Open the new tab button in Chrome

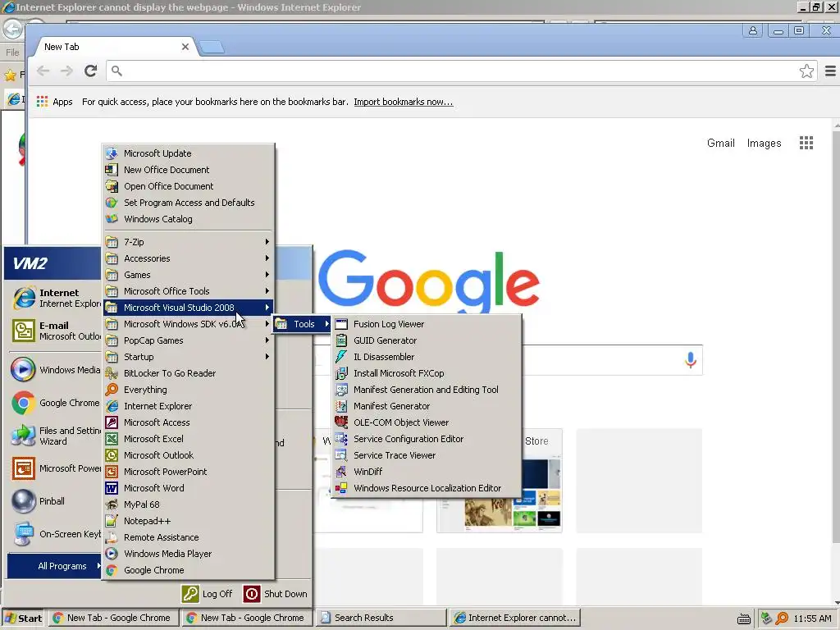(x=212, y=47)
